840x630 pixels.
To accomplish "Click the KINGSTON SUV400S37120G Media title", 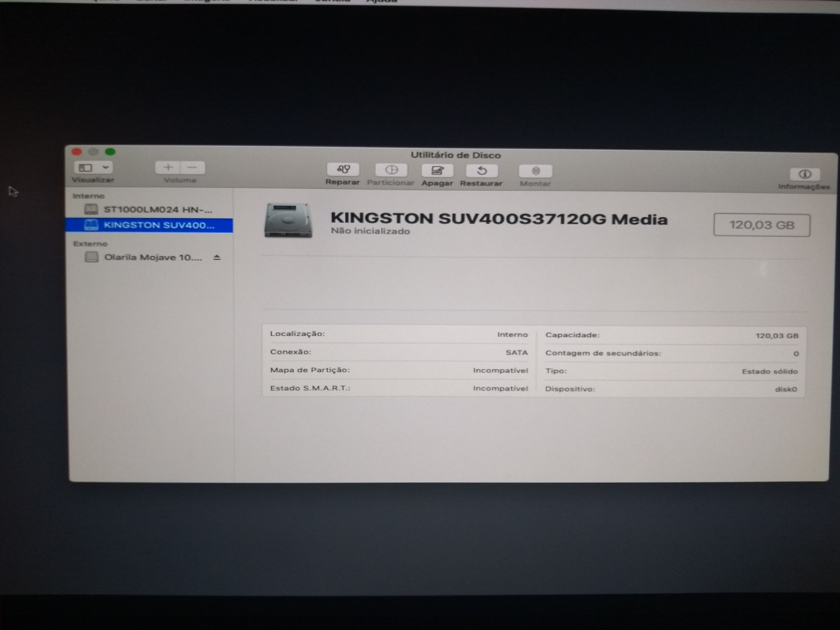I will tap(499, 218).
